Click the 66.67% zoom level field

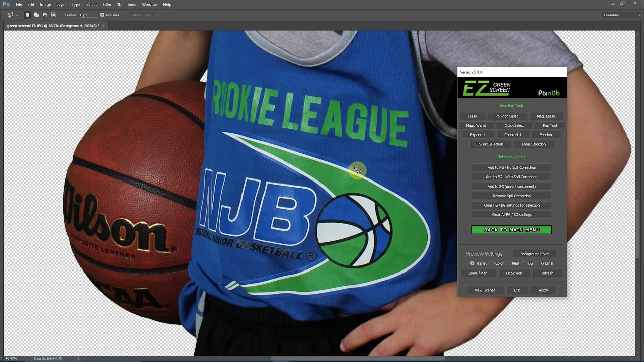(x=12, y=358)
